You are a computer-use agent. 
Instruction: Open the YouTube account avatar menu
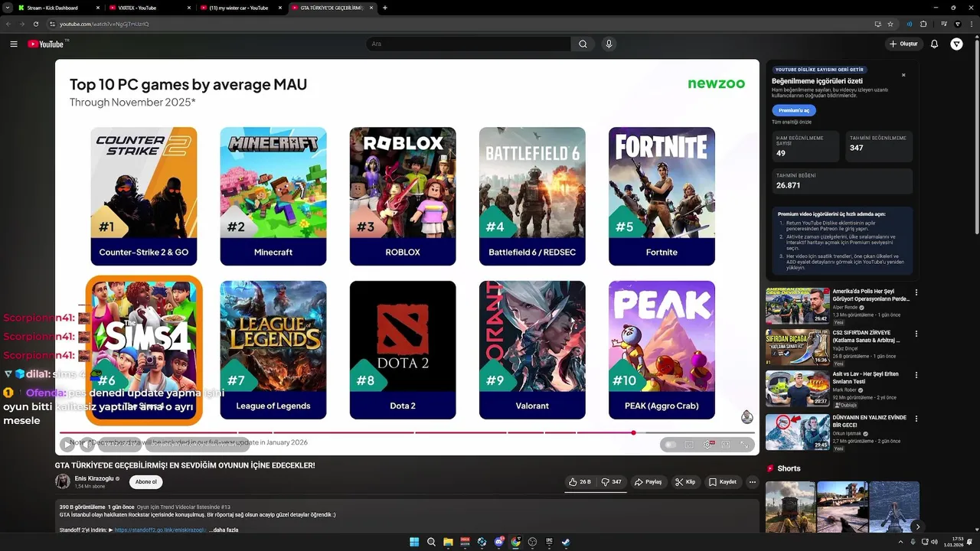point(956,44)
